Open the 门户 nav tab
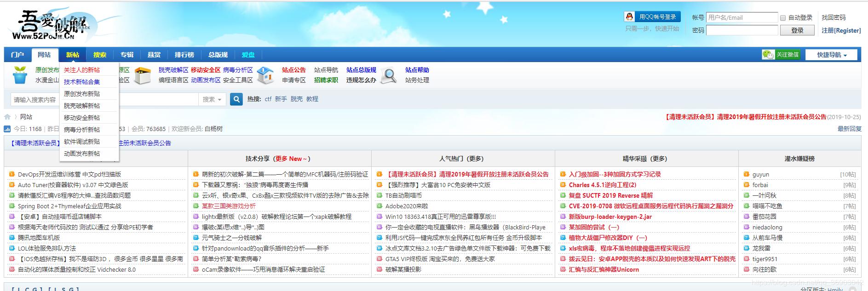 click(x=17, y=55)
